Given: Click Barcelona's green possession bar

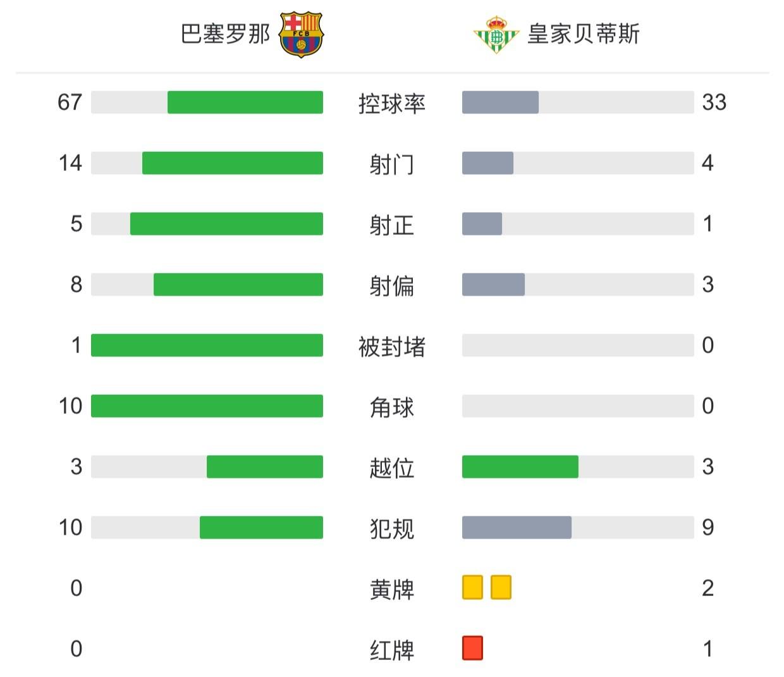Looking at the screenshot, I should [x=245, y=102].
